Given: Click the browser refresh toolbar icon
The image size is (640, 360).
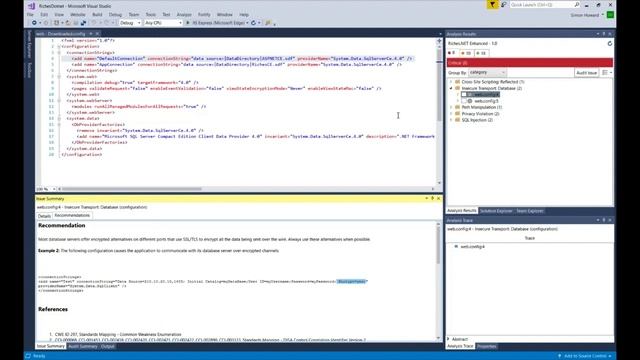Looking at the screenshot, I should (253, 23).
